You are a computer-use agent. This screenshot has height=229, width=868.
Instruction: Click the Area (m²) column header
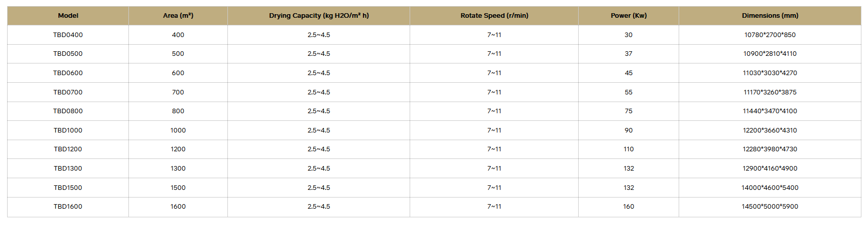coord(178,16)
